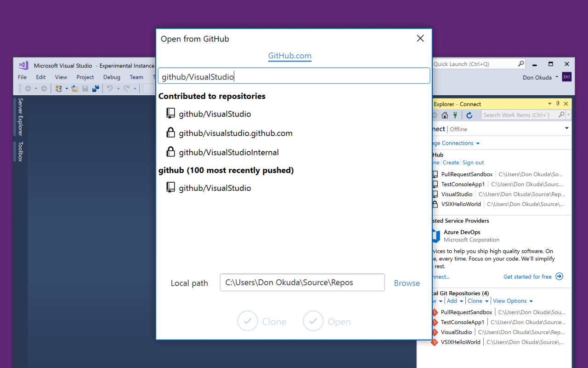Viewport: 588px width, 368px height.
Task: Pin the Team Explorer panel
Action: click(x=558, y=104)
